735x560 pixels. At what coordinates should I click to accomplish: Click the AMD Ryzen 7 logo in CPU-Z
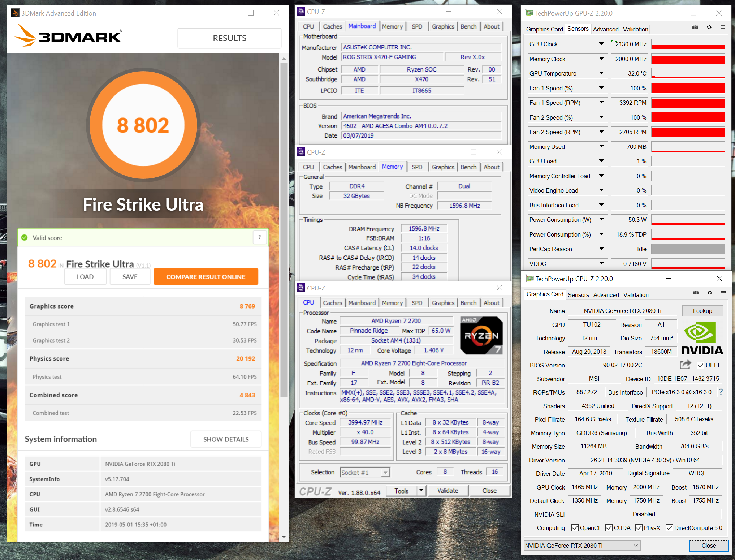click(x=481, y=336)
